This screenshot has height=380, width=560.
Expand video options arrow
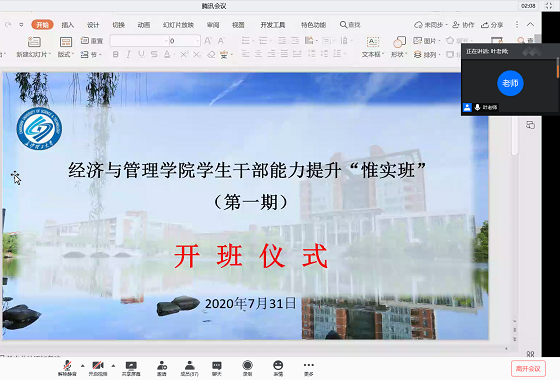pos(113,366)
